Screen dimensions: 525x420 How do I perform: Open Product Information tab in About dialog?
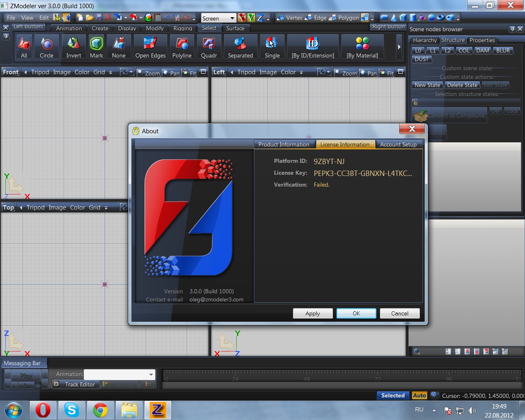click(x=284, y=144)
